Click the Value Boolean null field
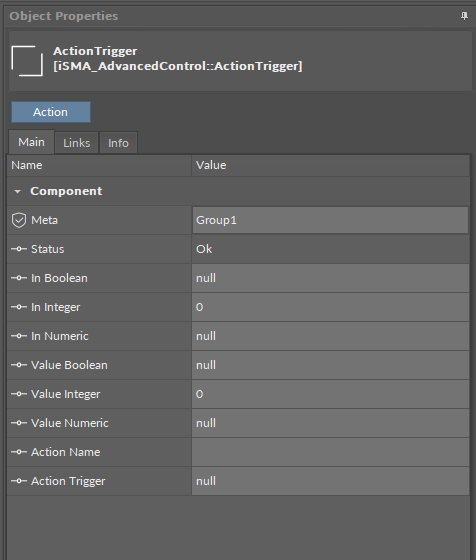This screenshot has width=476, height=560. [x=330, y=365]
